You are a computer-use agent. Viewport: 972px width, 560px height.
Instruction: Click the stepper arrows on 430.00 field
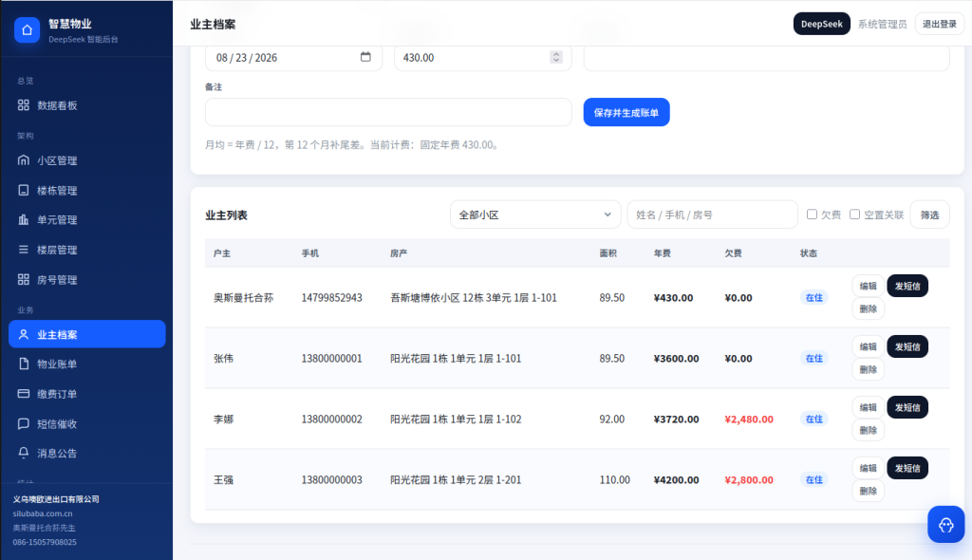(556, 57)
